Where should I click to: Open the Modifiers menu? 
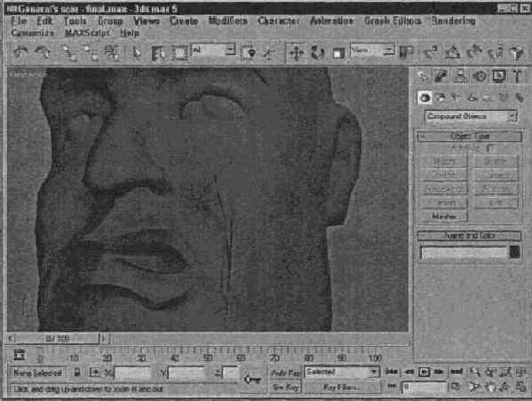coord(227,21)
